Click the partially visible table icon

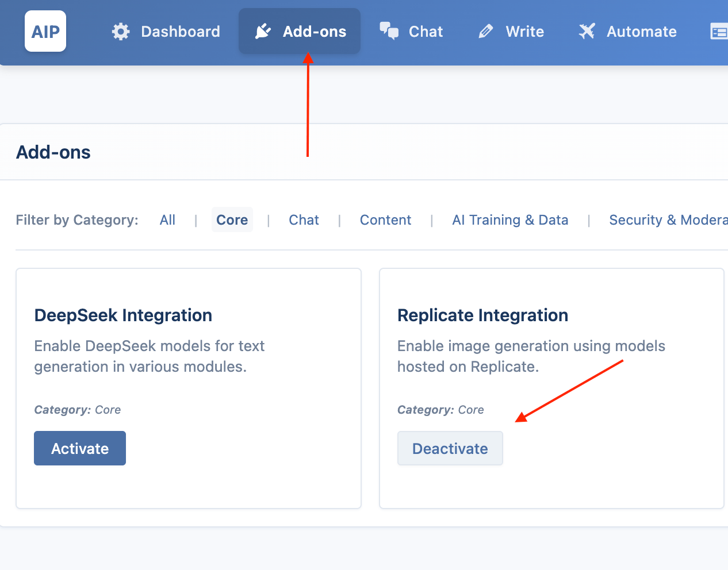[719, 32]
